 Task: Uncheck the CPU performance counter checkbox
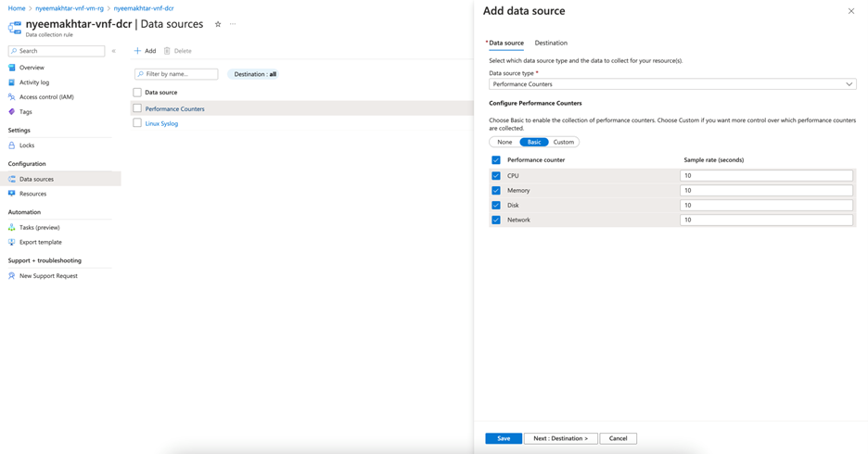[496, 175]
